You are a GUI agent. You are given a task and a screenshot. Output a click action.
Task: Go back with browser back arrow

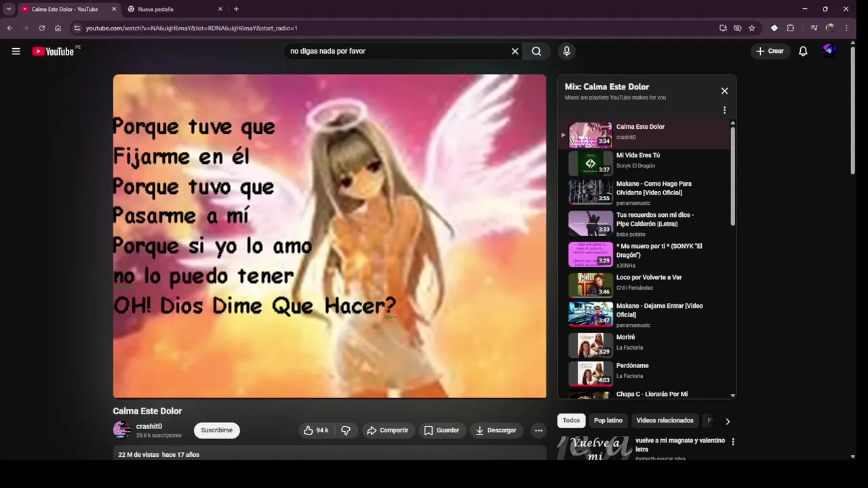point(9,28)
